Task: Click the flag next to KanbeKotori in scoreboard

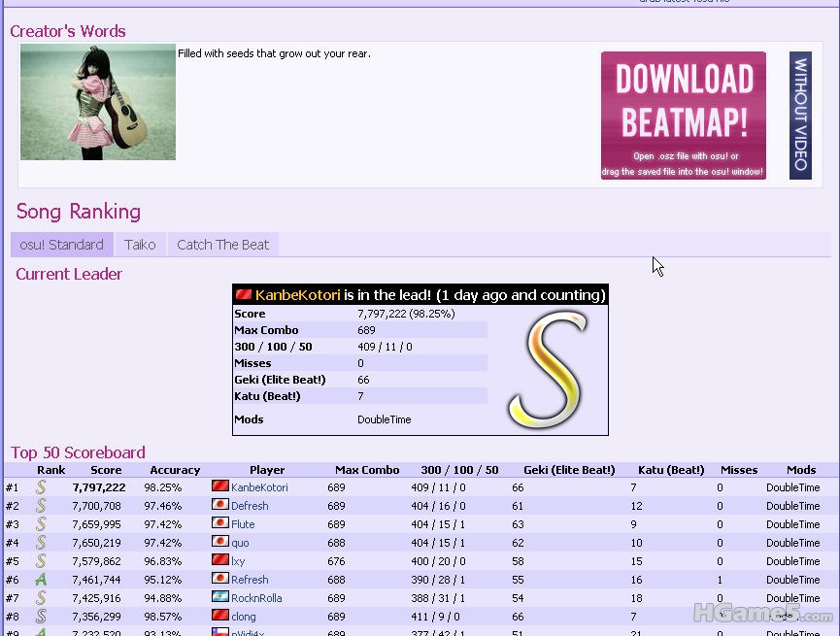Action: [220, 485]
